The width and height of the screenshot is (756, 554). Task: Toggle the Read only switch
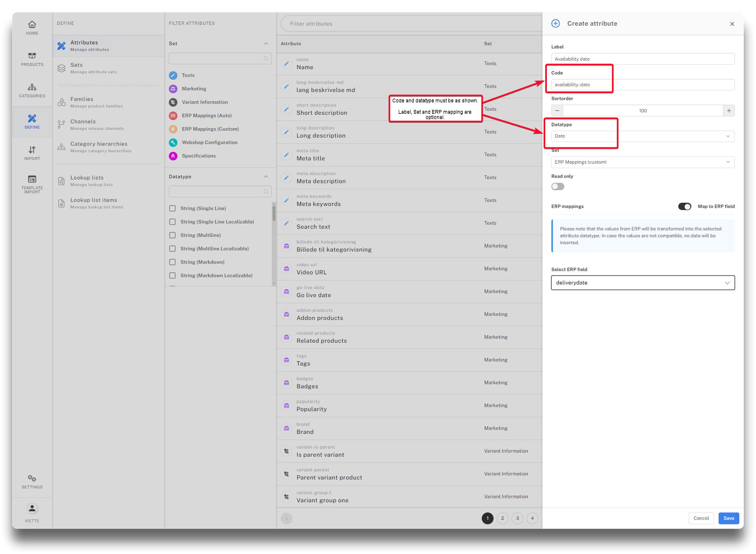(557, 186)
